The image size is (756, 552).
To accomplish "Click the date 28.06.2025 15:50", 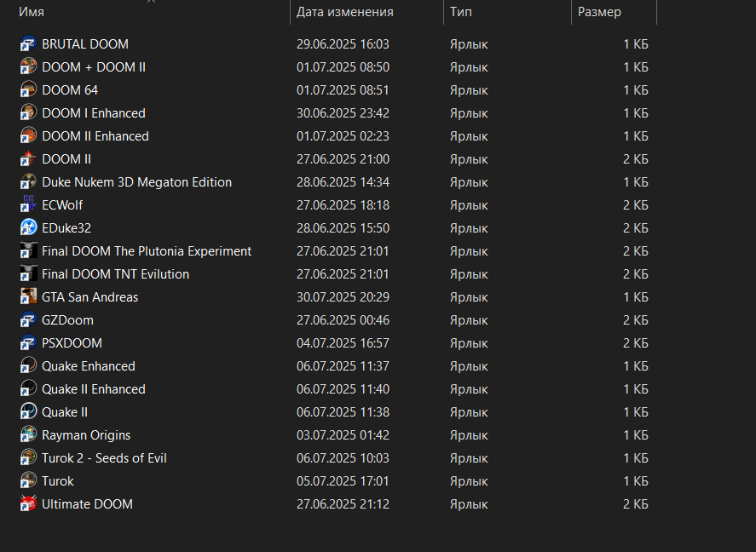I will point(343,227).
